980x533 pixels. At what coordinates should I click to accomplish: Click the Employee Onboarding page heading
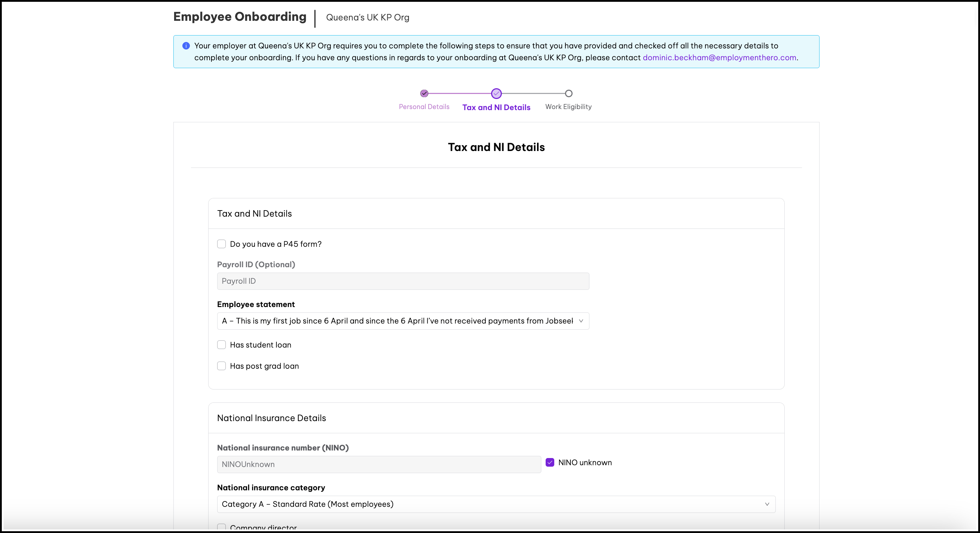click(240, 17)
